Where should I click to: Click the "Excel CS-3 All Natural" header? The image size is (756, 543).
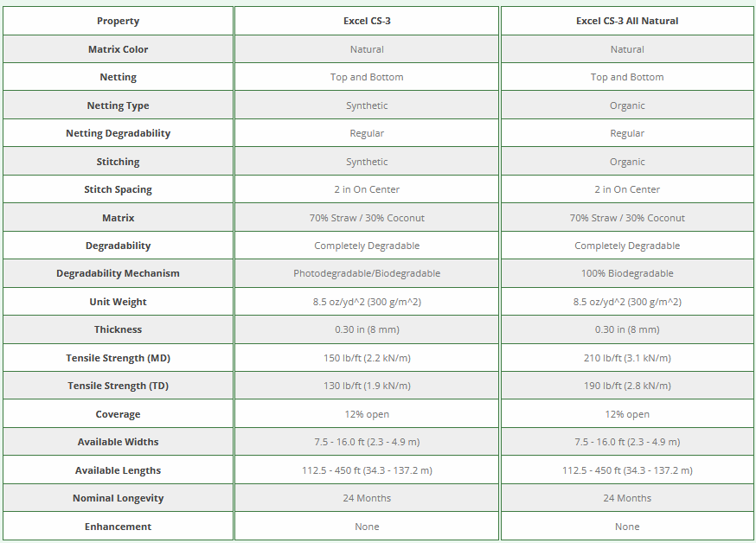coord(627,21)
